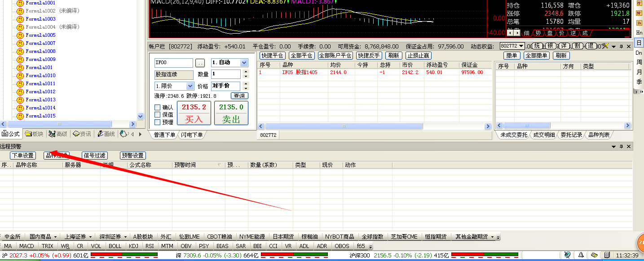
Task: Click the pin icon of 远程预警 panel
Action: (622, 147)
